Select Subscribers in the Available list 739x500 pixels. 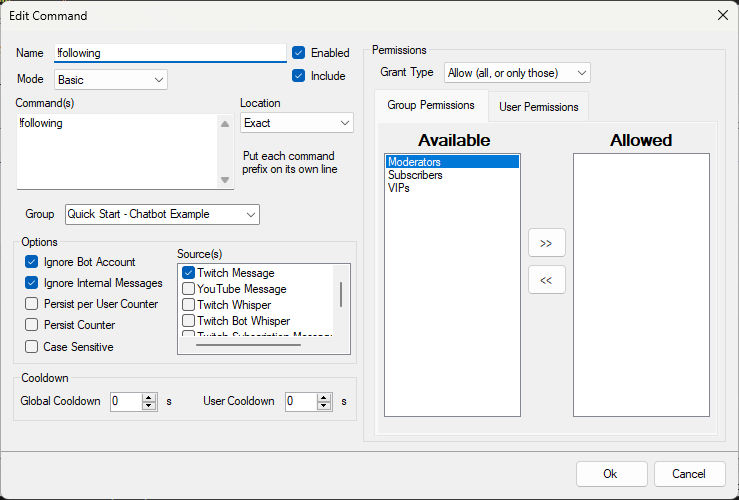(x=415, y=175)
